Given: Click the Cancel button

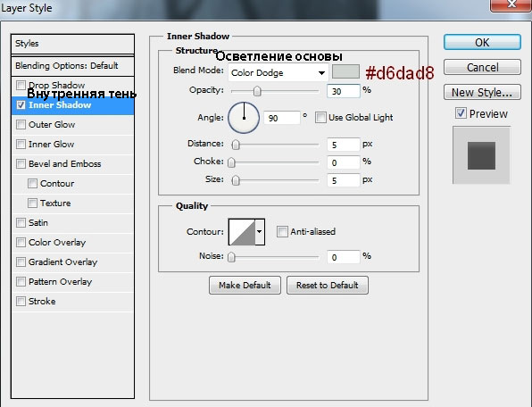Looking at the screenshot, I should coord(482,67).
